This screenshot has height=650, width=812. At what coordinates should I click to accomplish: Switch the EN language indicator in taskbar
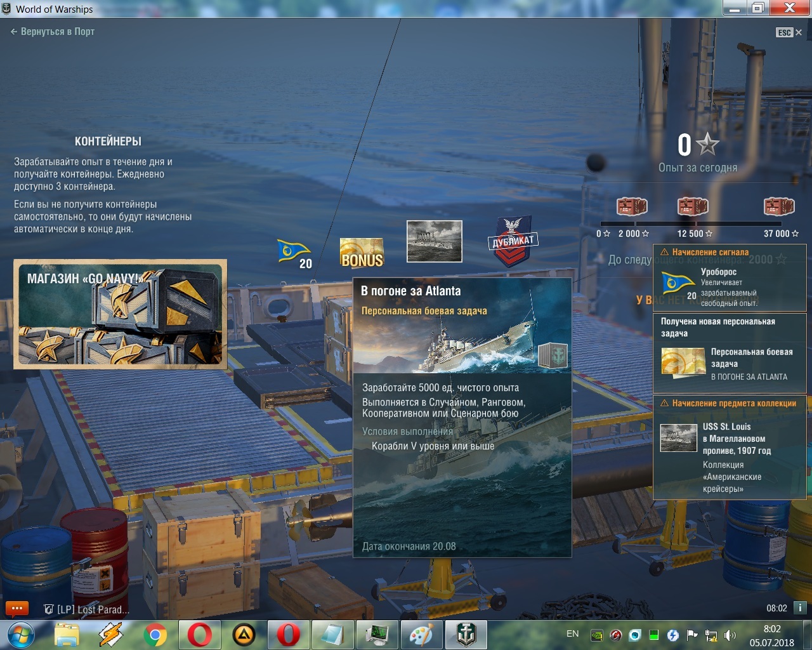[572, 633]
